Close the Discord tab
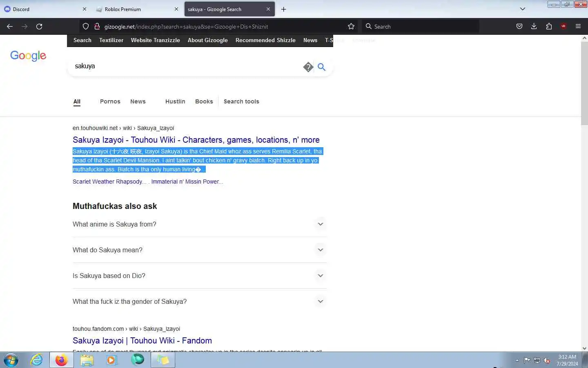Viewport: 588px width, 368px height. pos(85,9)
